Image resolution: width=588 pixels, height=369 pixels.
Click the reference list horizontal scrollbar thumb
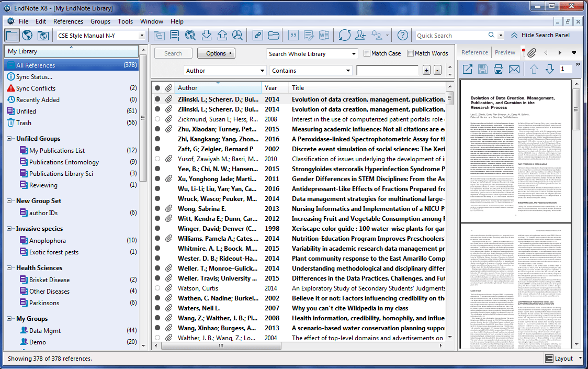[x=221, y=346]
